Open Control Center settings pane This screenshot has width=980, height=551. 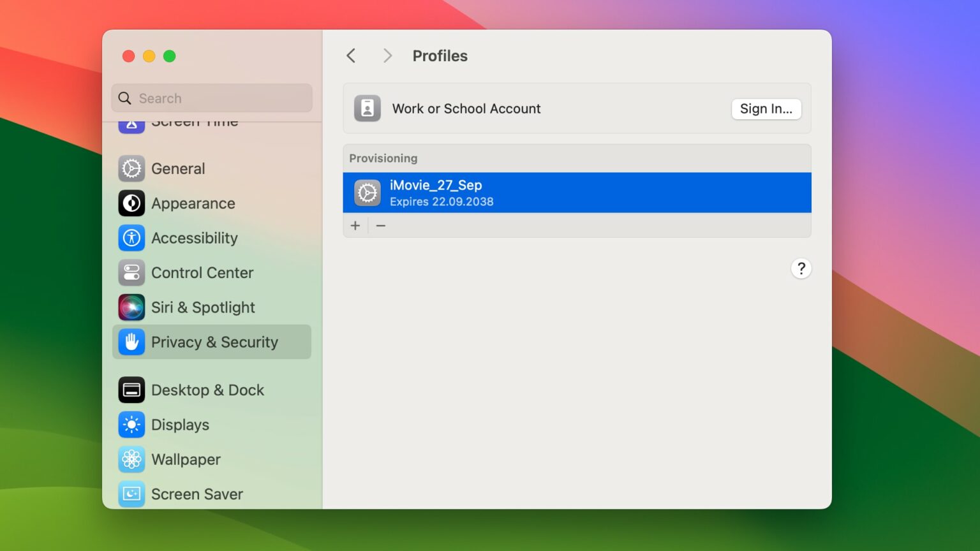point(212,273)
